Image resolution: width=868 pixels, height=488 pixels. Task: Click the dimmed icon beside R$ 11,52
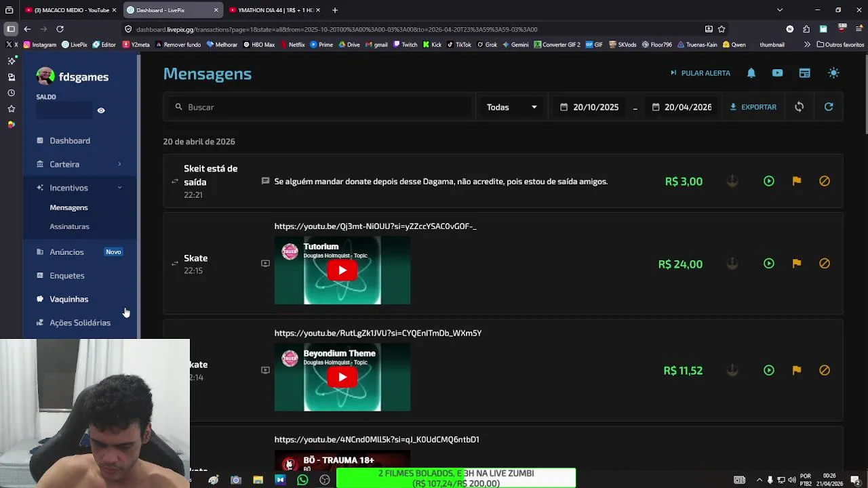click(732, 371)
